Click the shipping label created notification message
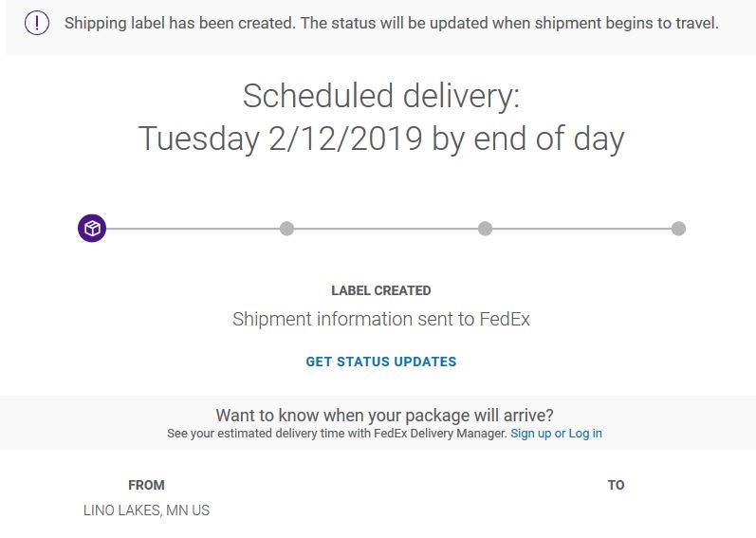The image size is (756, 538). click(391, 23)
